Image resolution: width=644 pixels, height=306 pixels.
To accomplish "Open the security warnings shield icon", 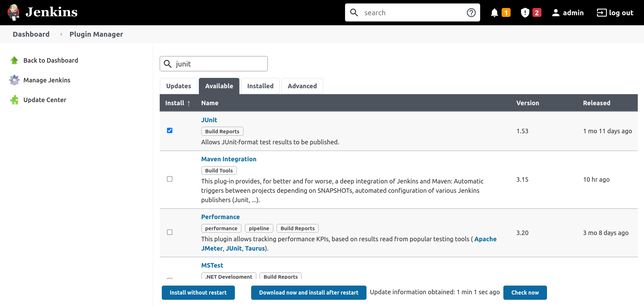I will 525,13.
